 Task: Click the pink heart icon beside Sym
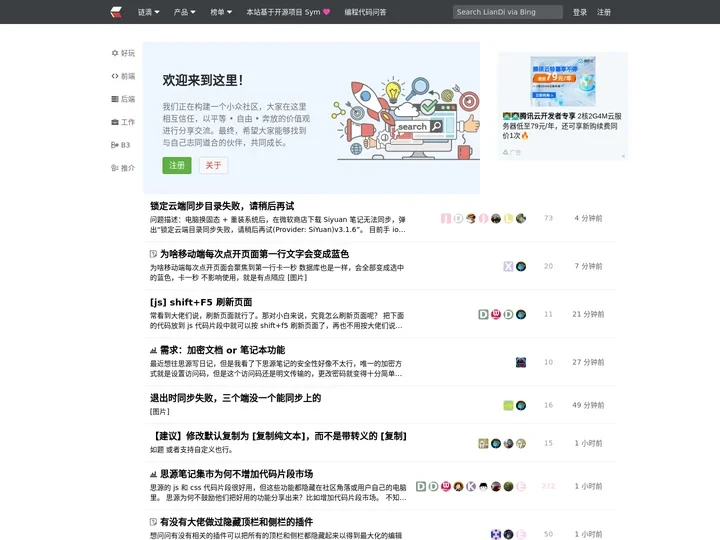pos(326,12)
